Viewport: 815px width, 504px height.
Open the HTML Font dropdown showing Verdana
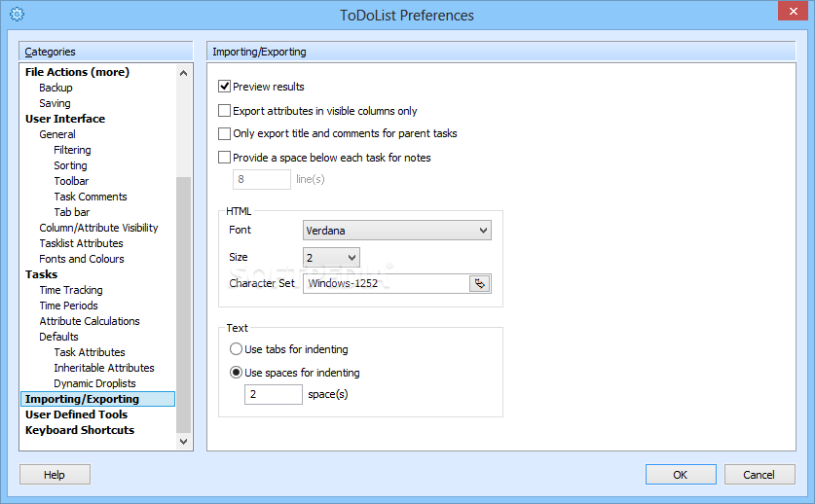point(397,231)
